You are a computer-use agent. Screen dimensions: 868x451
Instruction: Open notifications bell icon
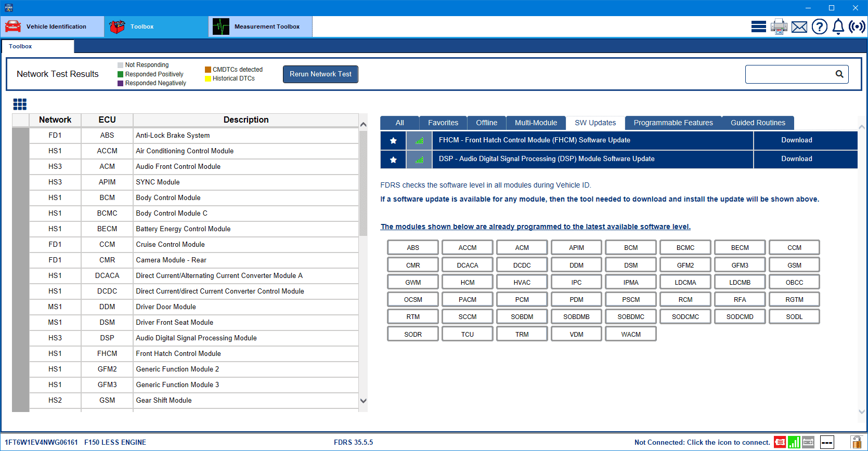click(x=838, y=26)
